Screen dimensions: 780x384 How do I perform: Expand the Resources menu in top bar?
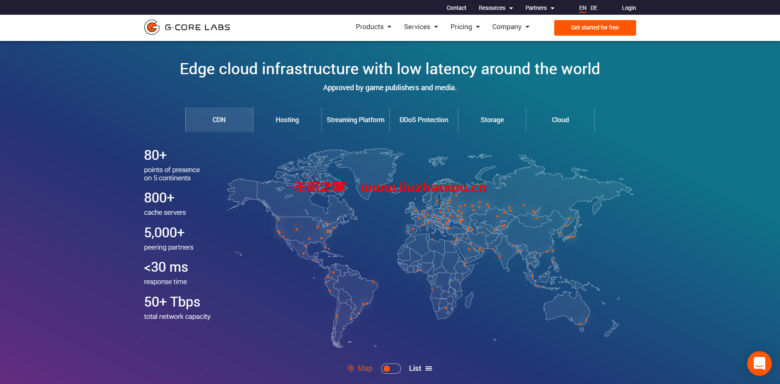tap(495, 8)
